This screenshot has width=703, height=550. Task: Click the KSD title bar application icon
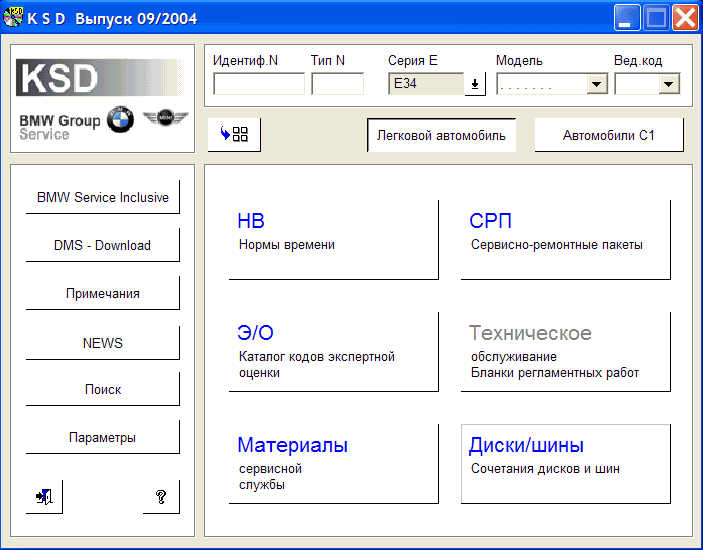(x=13, y=17)
